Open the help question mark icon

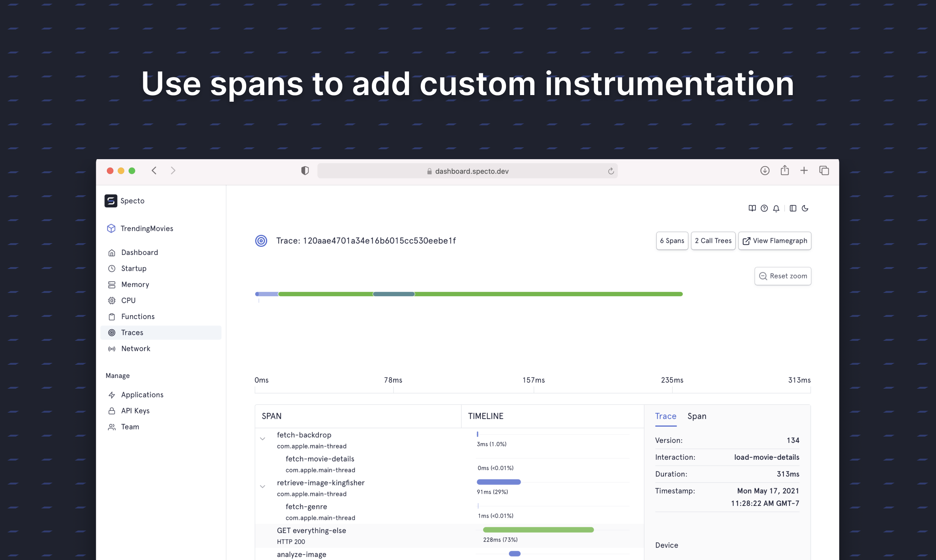tap(764, 208)
